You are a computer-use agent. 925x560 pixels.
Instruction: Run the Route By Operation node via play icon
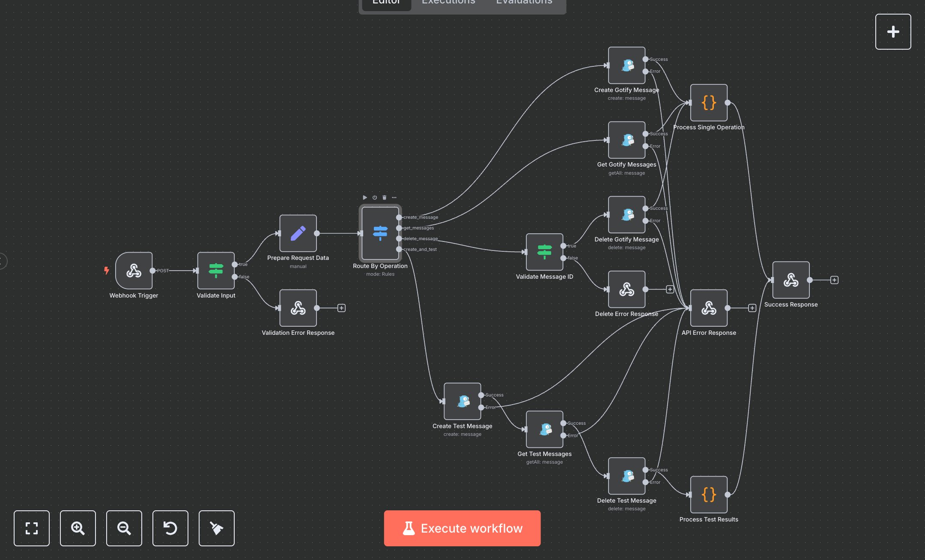[365, 197]
